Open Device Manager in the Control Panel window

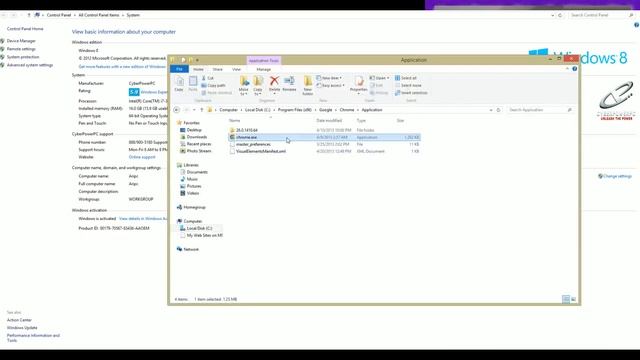[x=21, y=41]
